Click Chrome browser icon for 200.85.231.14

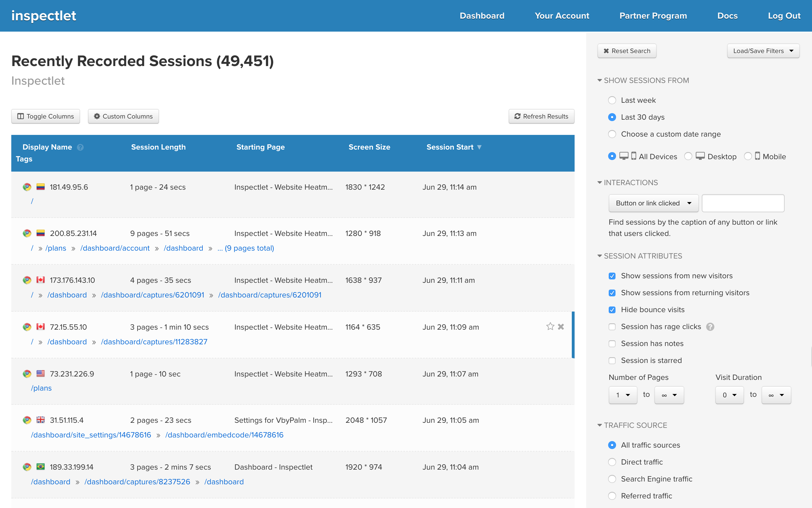[x=27, y=233]
